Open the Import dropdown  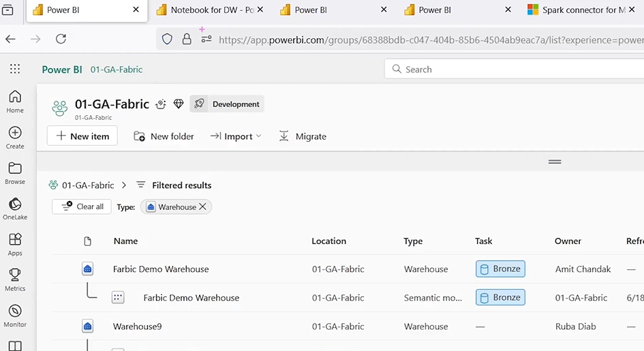tap(236, 136)
